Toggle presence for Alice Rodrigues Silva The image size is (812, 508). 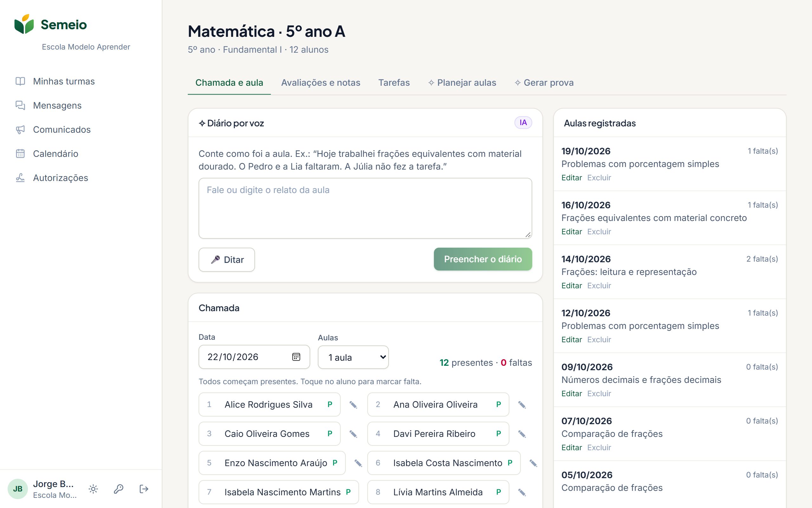pyautogui.click(x=269, y=404)
